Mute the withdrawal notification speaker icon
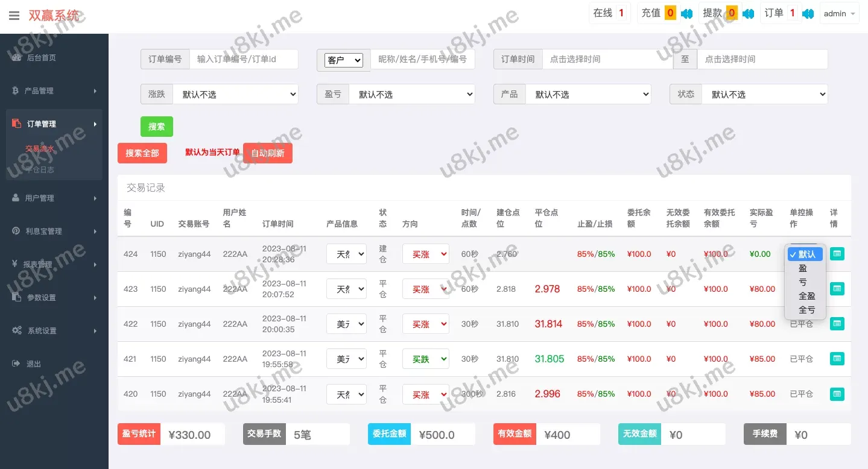 [748, 14]
